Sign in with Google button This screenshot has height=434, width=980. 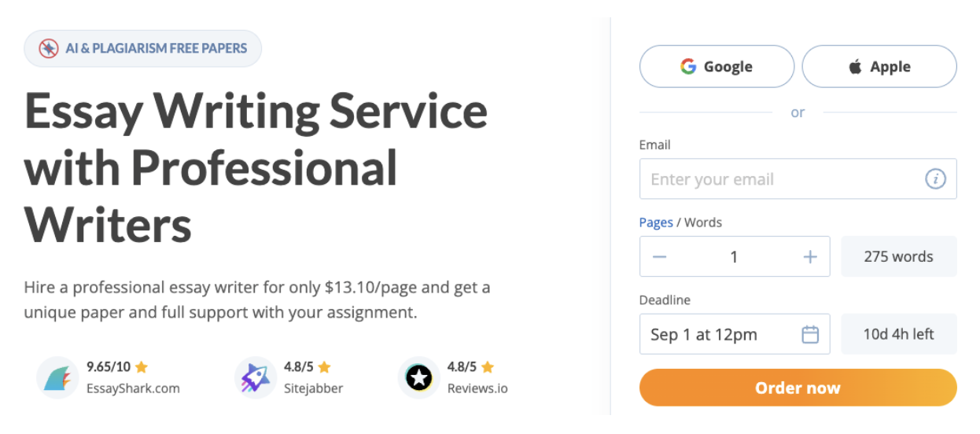coord(717,67)
